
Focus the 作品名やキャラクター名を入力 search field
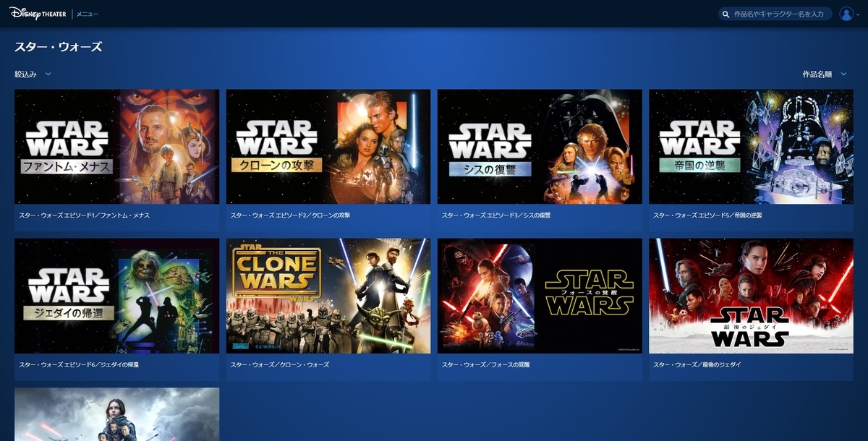[x=775, y=14]
